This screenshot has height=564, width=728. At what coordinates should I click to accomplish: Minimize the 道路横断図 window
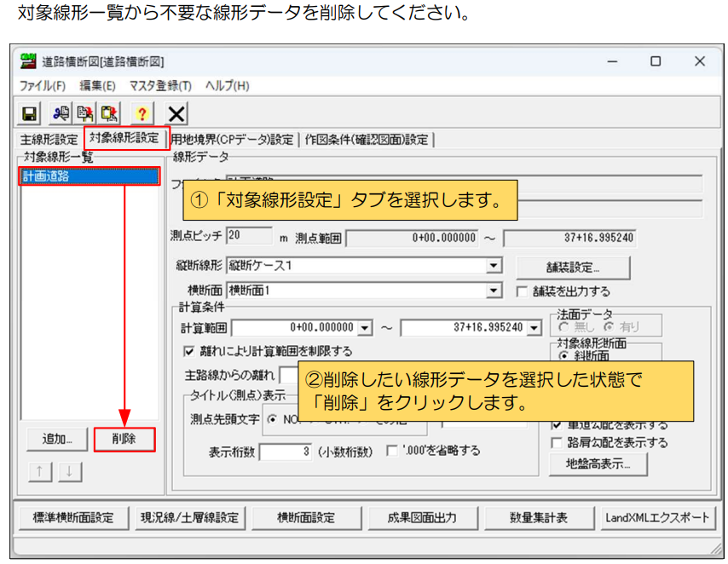coord(612,61)
